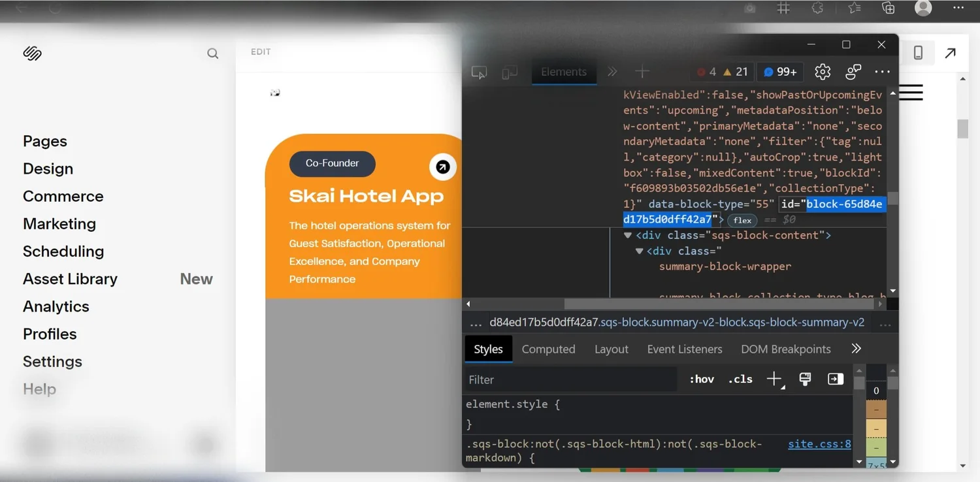Select the inspect element tool in DevTools
980x482 pixels.
(x=479, y=72)
